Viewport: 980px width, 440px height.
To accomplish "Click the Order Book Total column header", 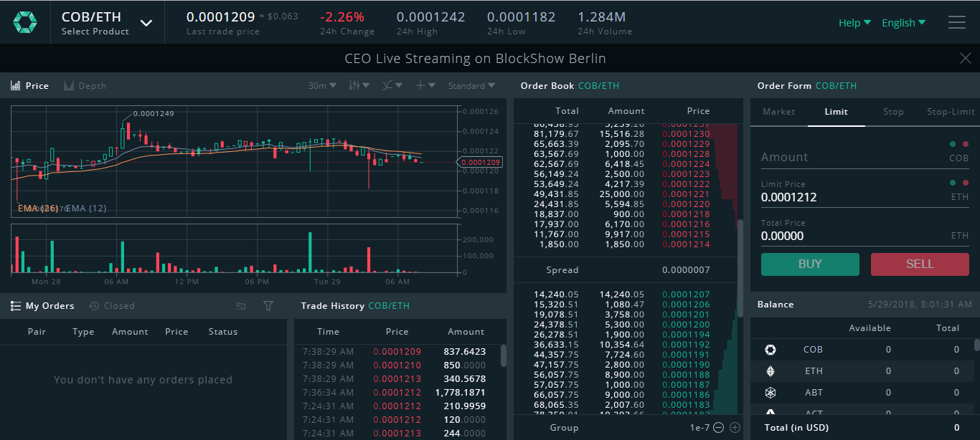I will pos(567,111).
